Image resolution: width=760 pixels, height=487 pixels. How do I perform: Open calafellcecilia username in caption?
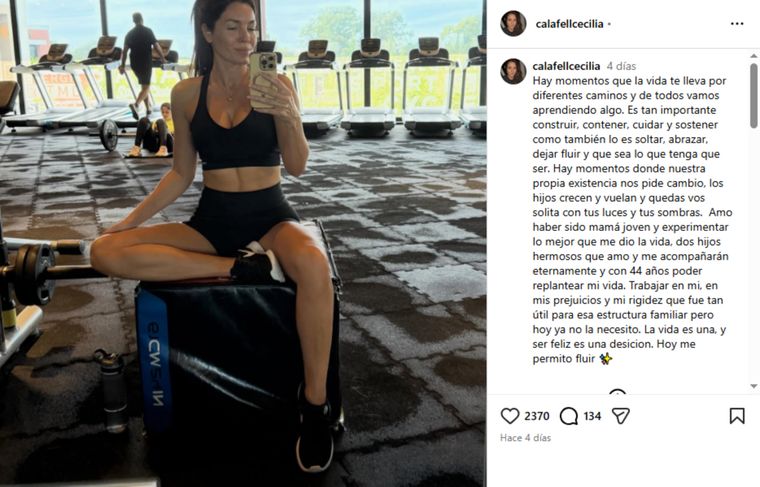click(x=566, y=66)
